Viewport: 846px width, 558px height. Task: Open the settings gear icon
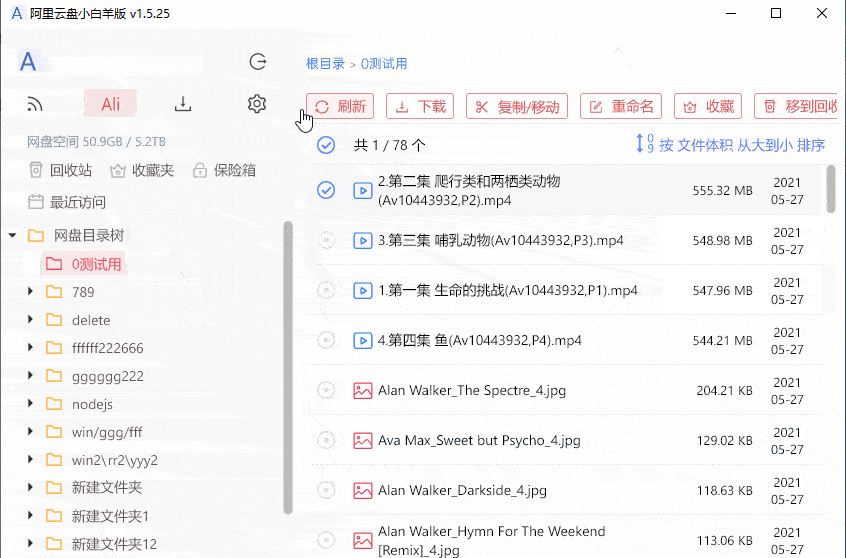coord(257,104)
